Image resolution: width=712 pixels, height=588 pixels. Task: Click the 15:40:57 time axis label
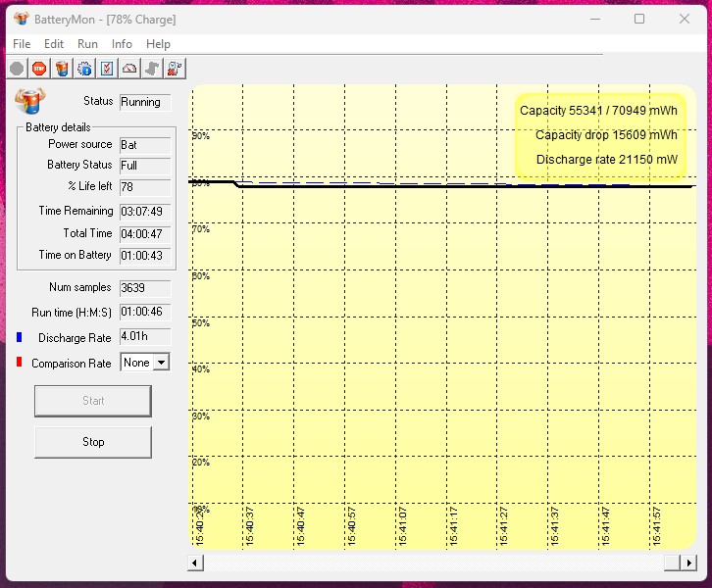351,527
